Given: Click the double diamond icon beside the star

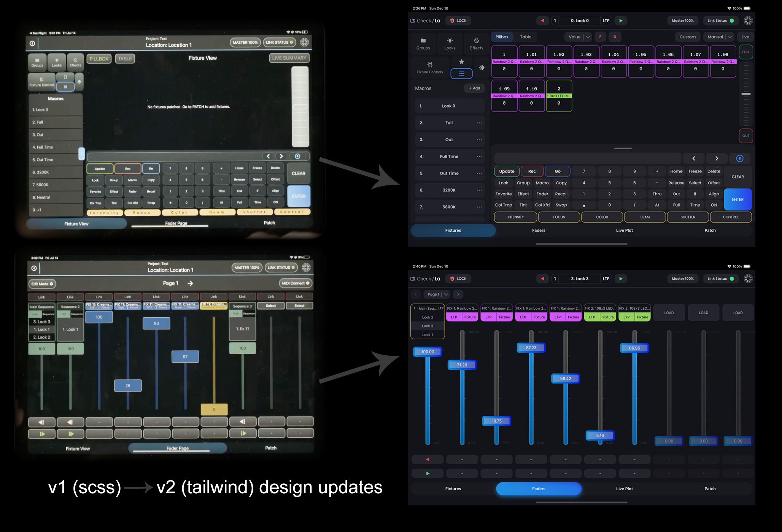Looking at the screenshot, I should pos(482,68).
